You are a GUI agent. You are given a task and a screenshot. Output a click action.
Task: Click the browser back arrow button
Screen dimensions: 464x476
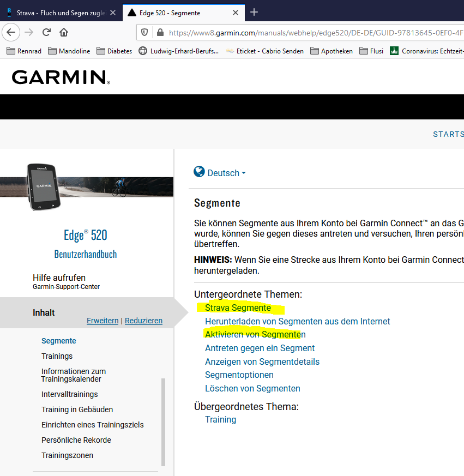coord(10,32)
